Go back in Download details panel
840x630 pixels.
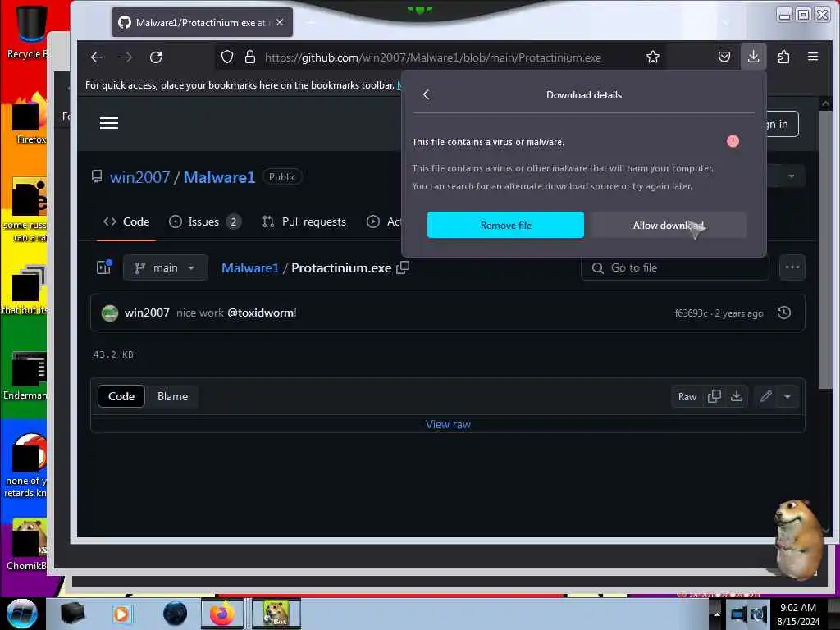tap(426, 95)
